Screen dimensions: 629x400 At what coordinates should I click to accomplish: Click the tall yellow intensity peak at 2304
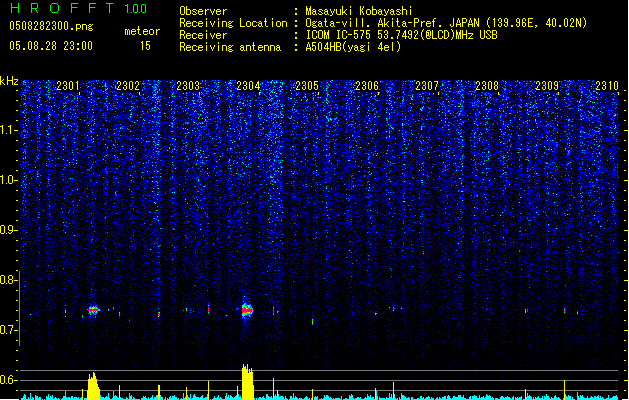click(248, 382)
